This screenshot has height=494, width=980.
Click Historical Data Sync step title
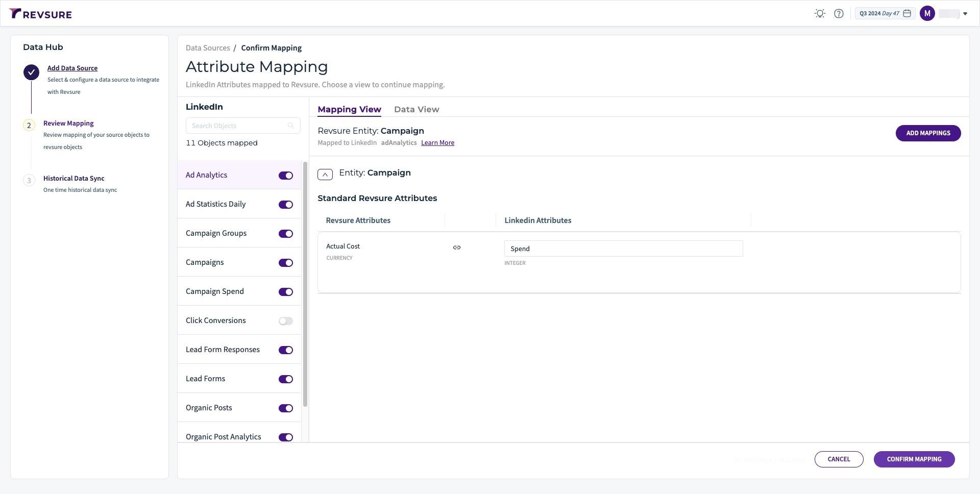coord(74,178)
